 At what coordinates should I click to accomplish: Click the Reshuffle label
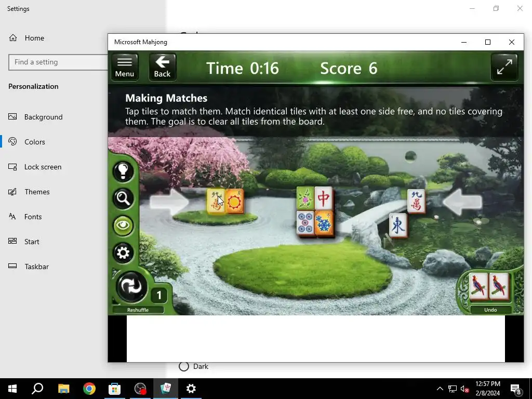(138, 310)
